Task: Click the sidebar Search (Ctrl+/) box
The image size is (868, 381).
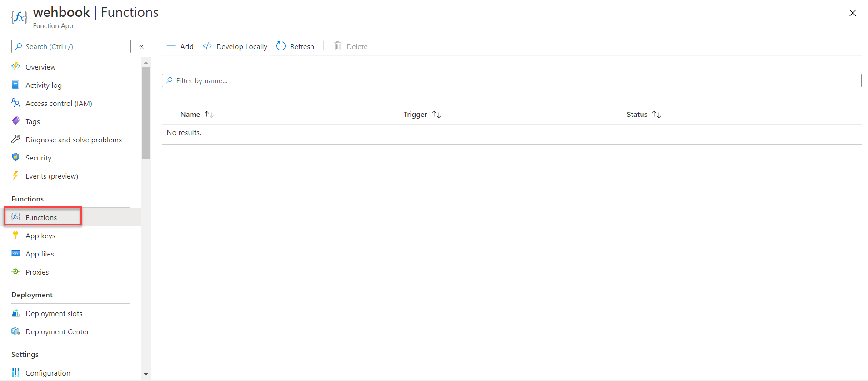Action: [x=71, y=46]
